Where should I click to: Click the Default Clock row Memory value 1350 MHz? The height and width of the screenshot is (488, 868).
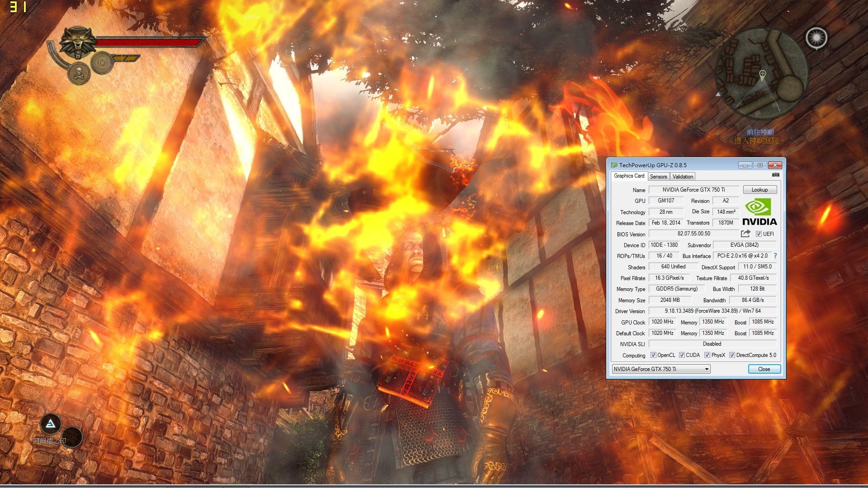click(713, 333)
